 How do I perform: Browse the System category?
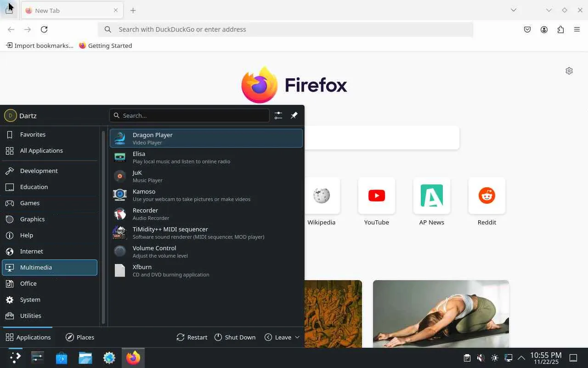click(x=50, y=299)
